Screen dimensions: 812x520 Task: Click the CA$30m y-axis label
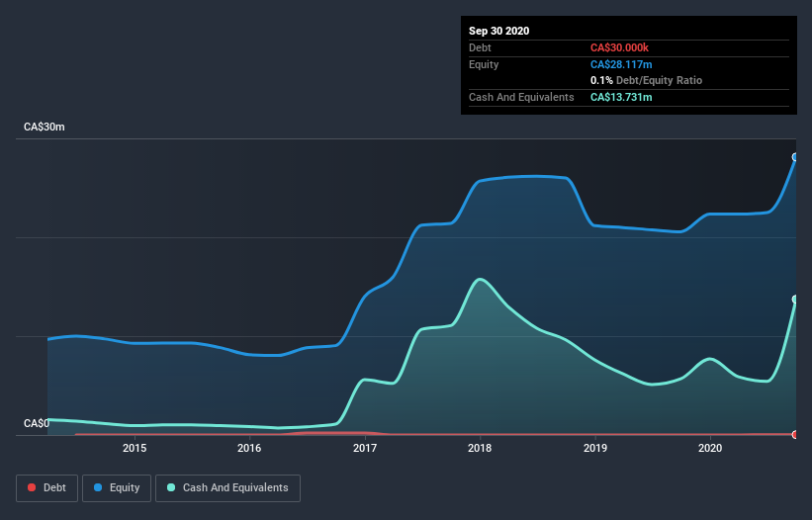point(45,127)
